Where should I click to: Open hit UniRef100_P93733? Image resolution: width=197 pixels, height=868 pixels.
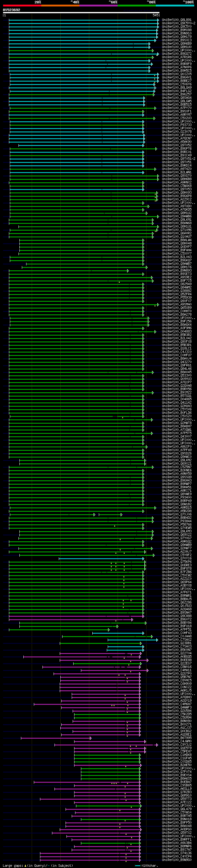click(x=176, y=125)
